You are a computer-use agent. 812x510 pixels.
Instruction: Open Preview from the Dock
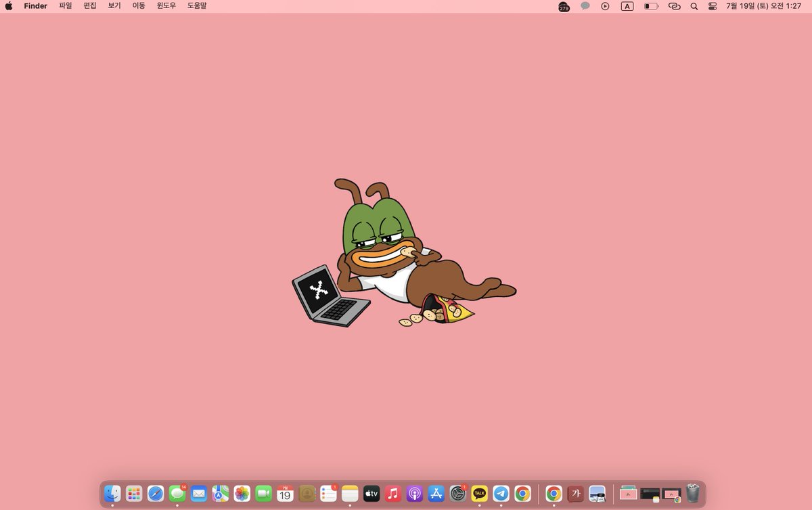(x=597, y=494)
